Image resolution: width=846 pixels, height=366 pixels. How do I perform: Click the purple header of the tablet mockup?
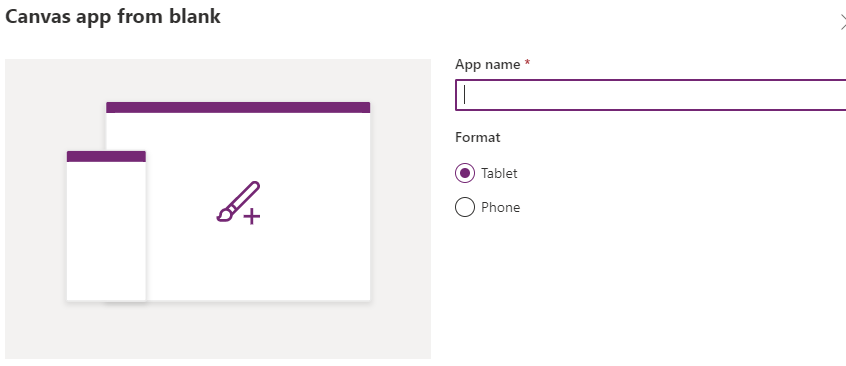(x=238, y=107)
